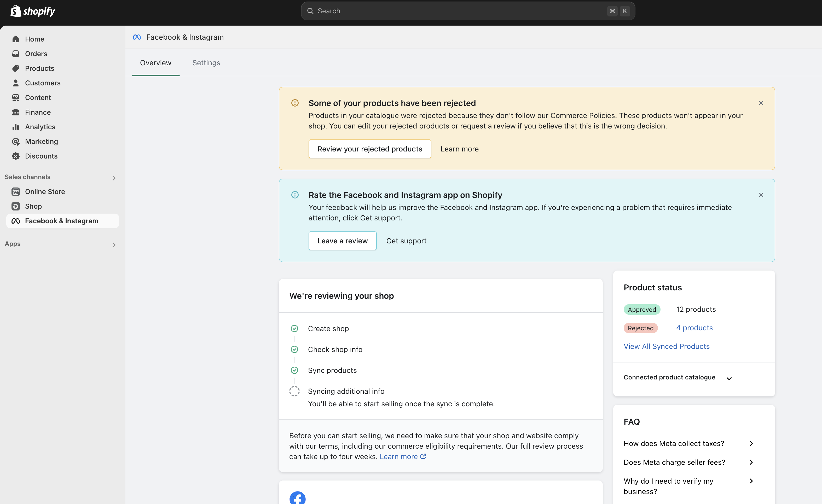Image resolution: width=822 pixels, height=504 pixels.
Task: Expand Connected product catalogue dropdown
Action: (x=729, y=378)
